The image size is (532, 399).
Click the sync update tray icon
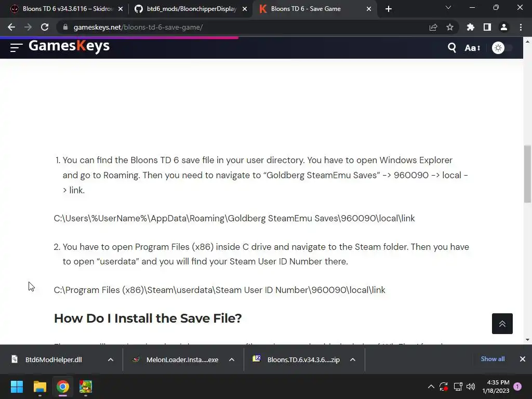click(444, 387)
